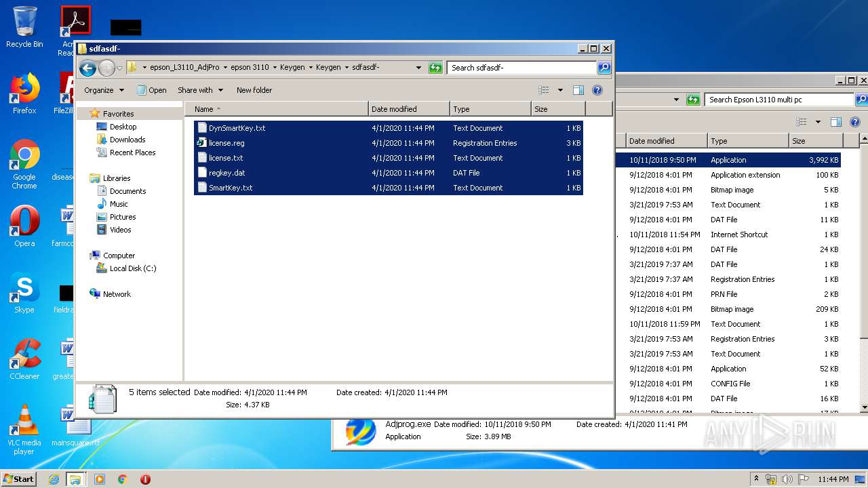Screen dimensions: 868x488
Task: Launch Opera desktop shortcut
Action: click(x=24, y=226)
